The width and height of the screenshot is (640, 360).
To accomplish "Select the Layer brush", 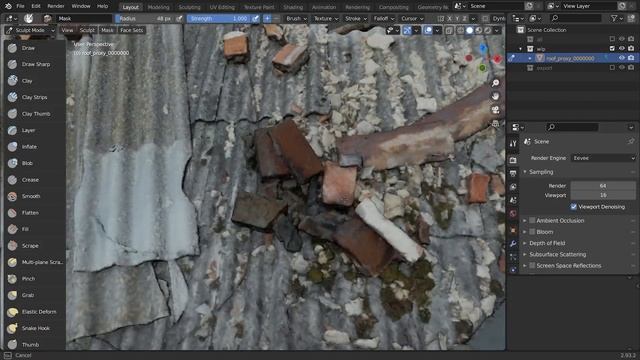I will point(34,130).
